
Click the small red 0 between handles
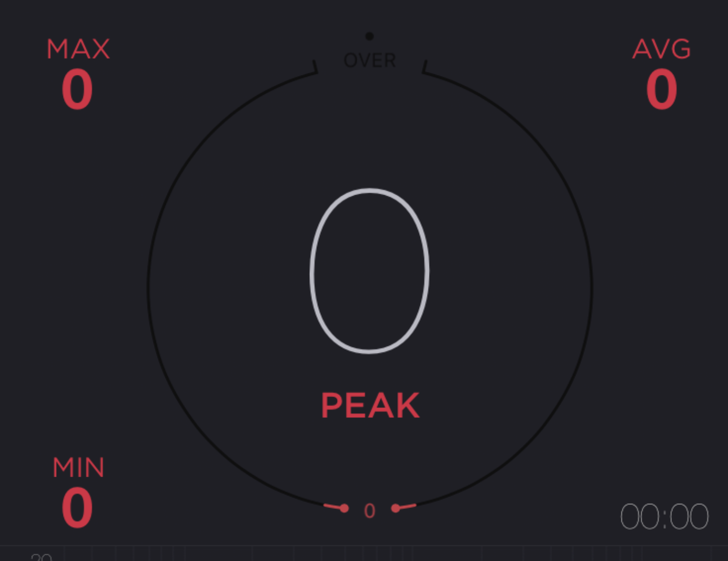pyautogui.click(x=370, y=511)
